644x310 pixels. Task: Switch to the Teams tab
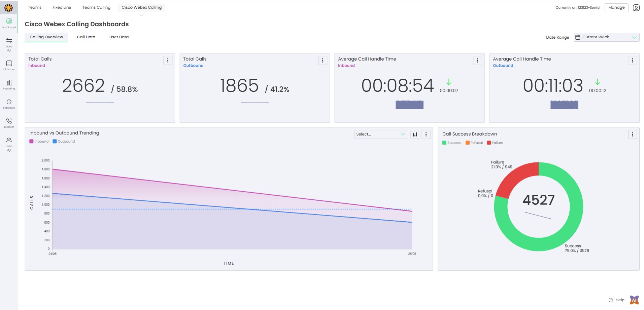35,7
